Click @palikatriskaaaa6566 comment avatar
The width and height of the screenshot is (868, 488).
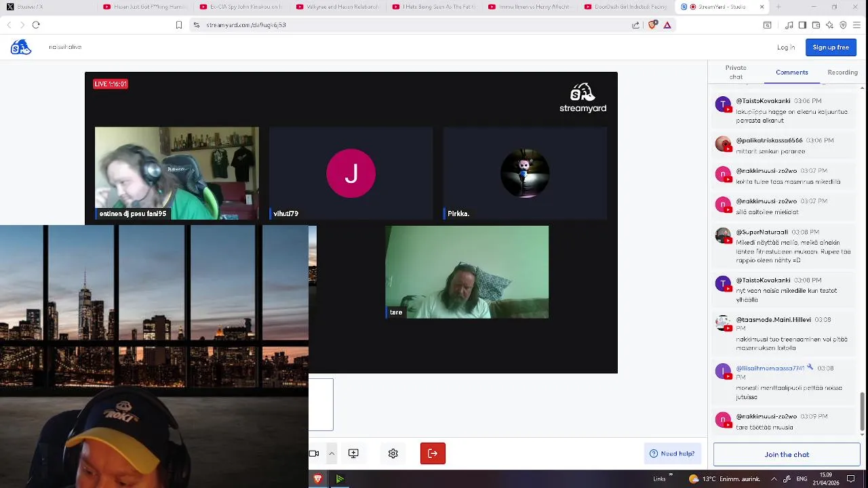coord(724,144)
